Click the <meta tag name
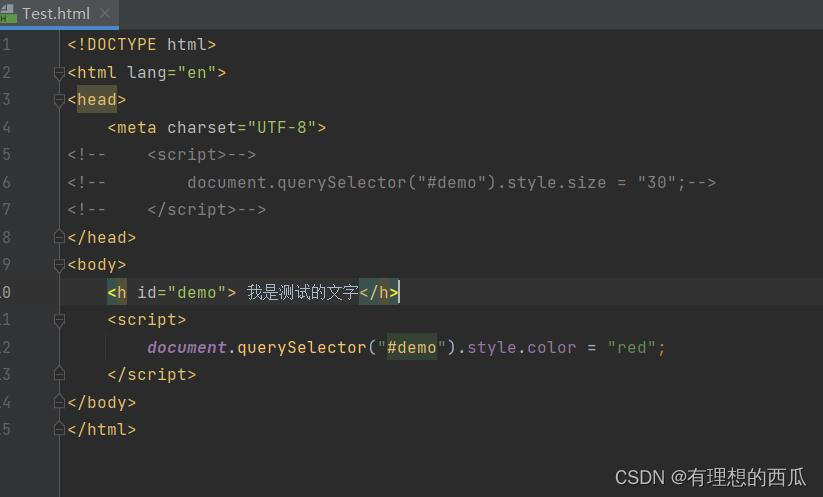The height and width of the screenshot is (497, 823). pyautogui.click(x=132, y=128)
